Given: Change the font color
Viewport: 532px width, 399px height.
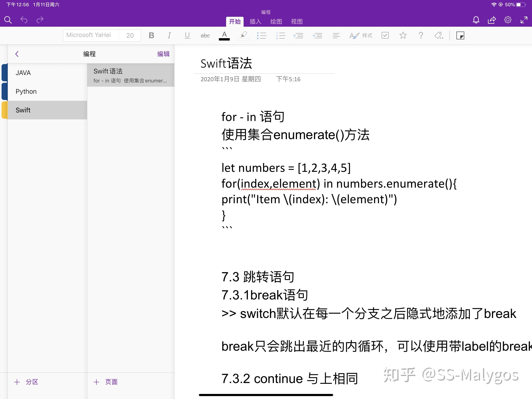Looking at the screenshot, I should point(224,36).
